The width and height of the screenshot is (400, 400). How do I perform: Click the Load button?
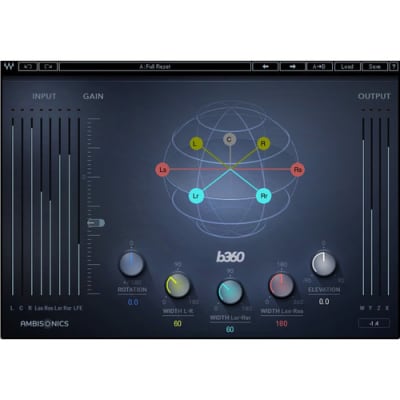point(347,66)
